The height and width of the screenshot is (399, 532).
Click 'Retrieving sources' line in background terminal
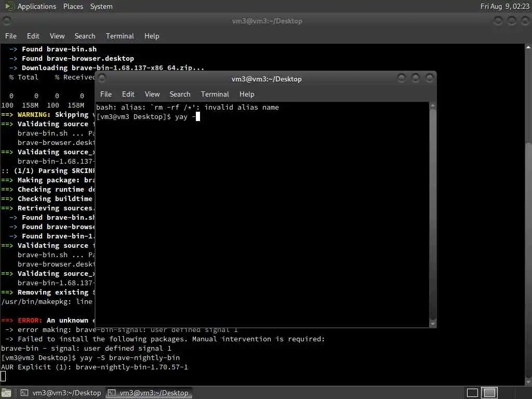tap(48, 208)
